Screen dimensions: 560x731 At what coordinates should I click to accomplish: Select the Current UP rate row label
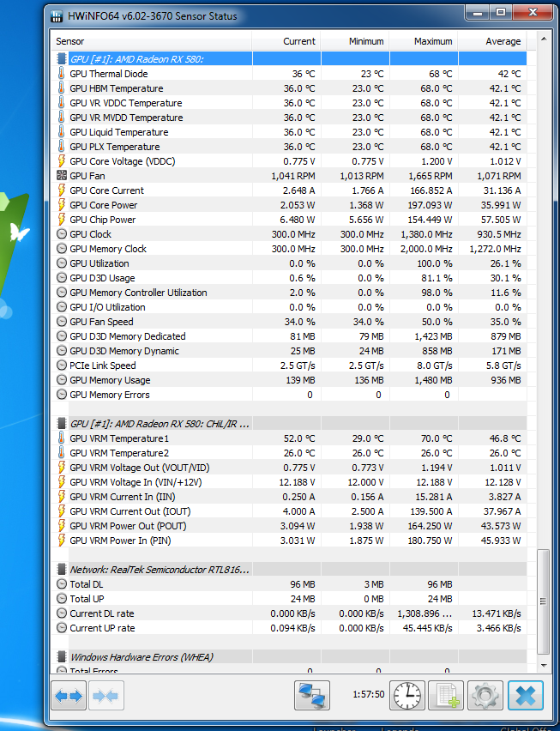102,628
